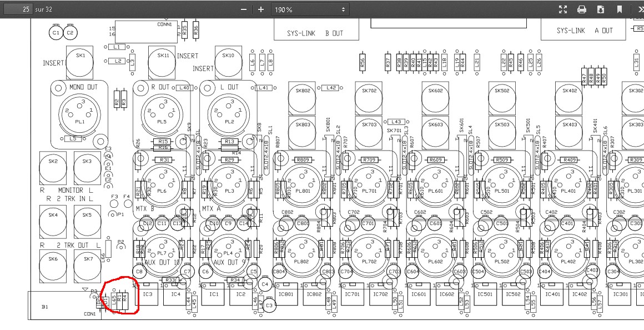The height and width of the screenshot is (330, 644).
Task: Print the PDF document
Action: (x=582, y=9)
